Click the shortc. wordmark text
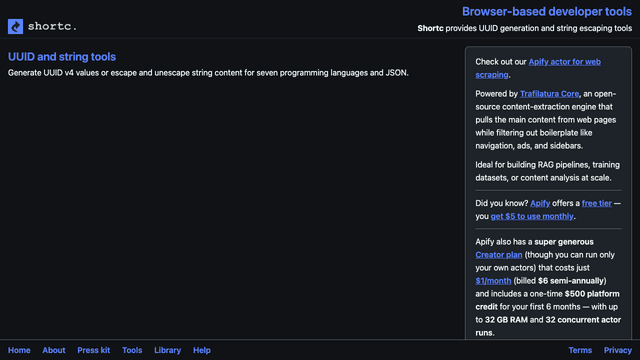 coord(52,26)
